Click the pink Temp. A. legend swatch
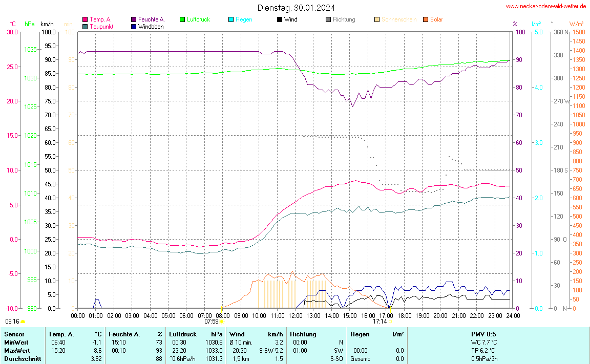Viewport: 590px width, 364px height. (x=85, y=19)
